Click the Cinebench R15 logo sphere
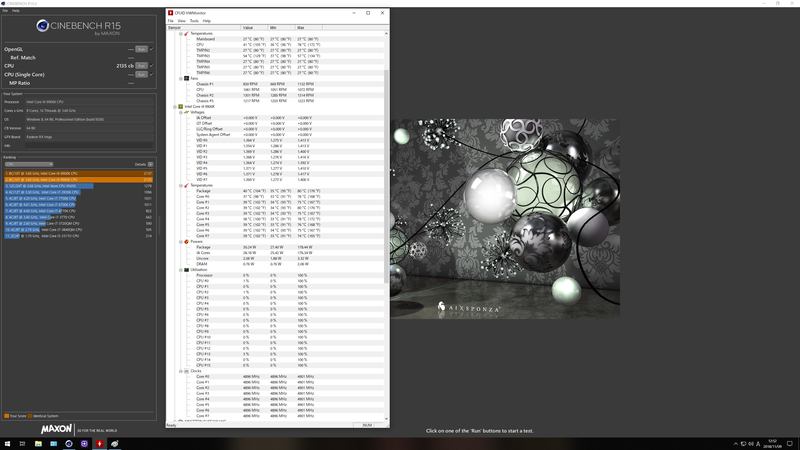Viewport: 800px width, 450px height. click(x=42, y=26)
